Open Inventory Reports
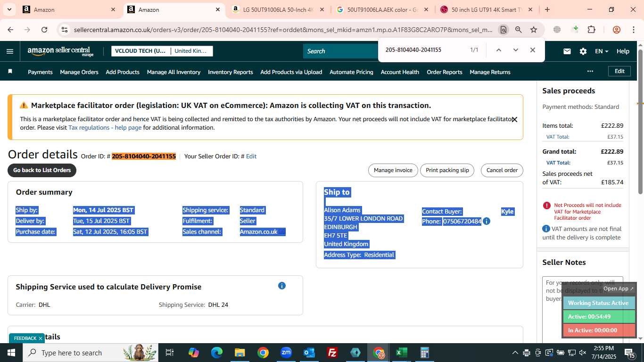644x362 pixels. [231, 72]
